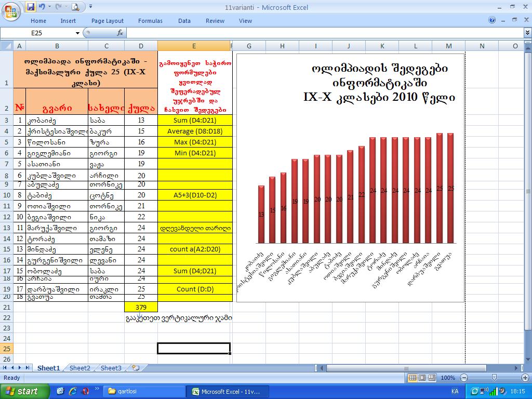Switch to Page Layout view
532x399 pixels.
pyautogui.click(x=422, y=378)
